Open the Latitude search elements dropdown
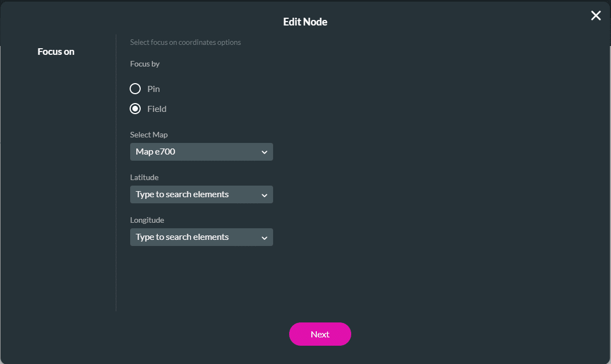 (x=194, y=194)
